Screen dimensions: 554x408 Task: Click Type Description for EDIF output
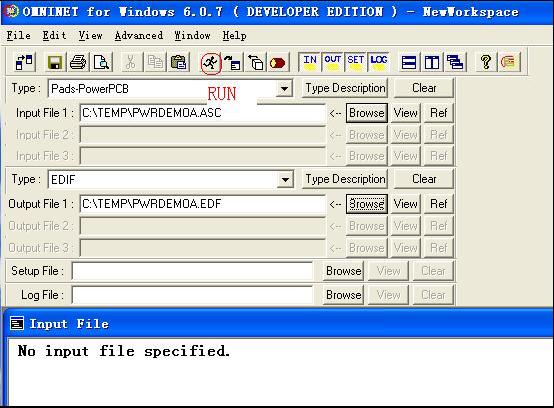[x=345, y=179]
